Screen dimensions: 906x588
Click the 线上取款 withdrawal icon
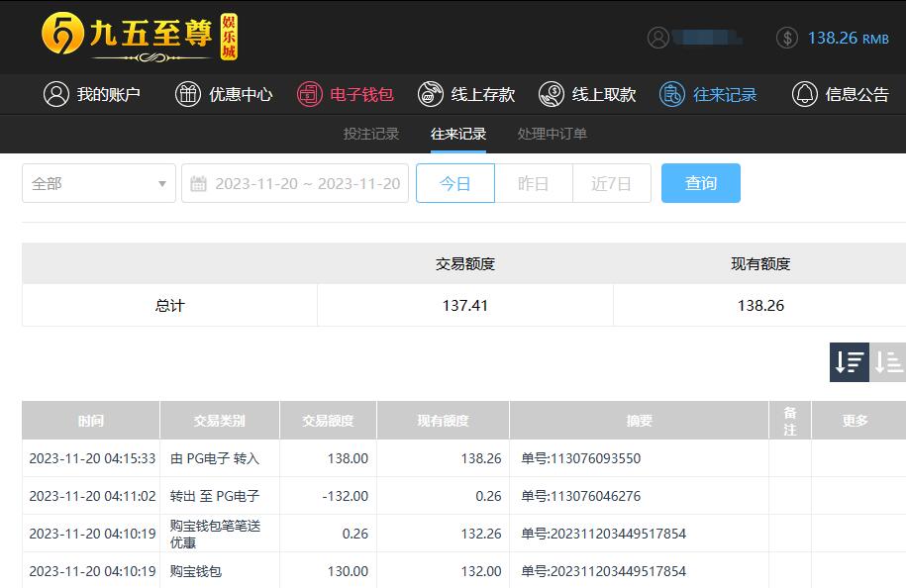(552, 94)
